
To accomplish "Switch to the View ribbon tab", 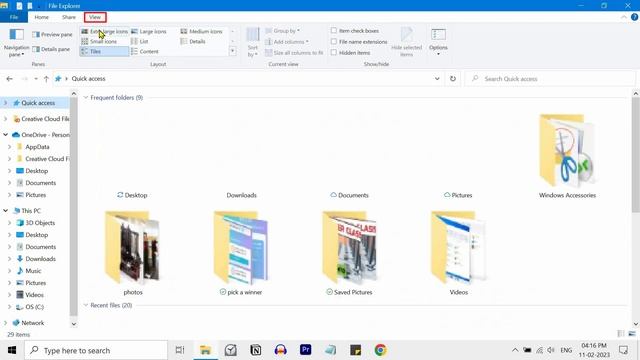I will pyautogui.click(x=95, y=17).
